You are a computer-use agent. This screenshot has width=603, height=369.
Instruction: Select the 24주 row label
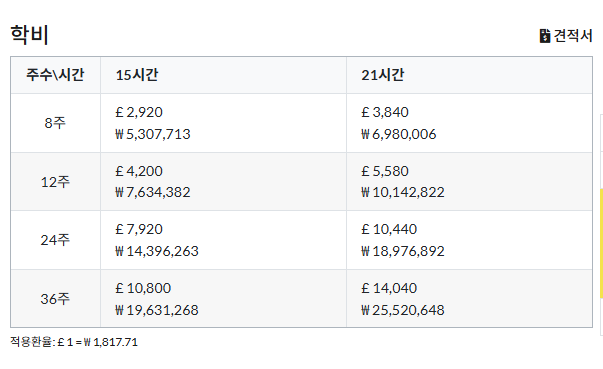click(55, 240)
